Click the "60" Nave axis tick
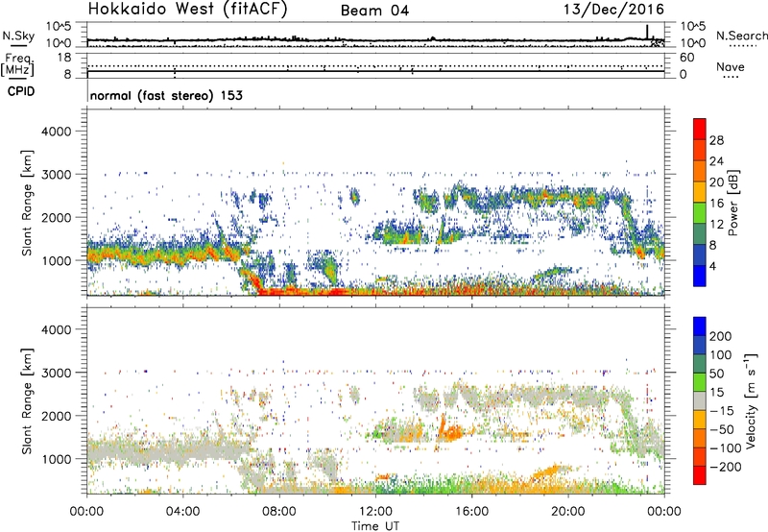 pos(686,58)
